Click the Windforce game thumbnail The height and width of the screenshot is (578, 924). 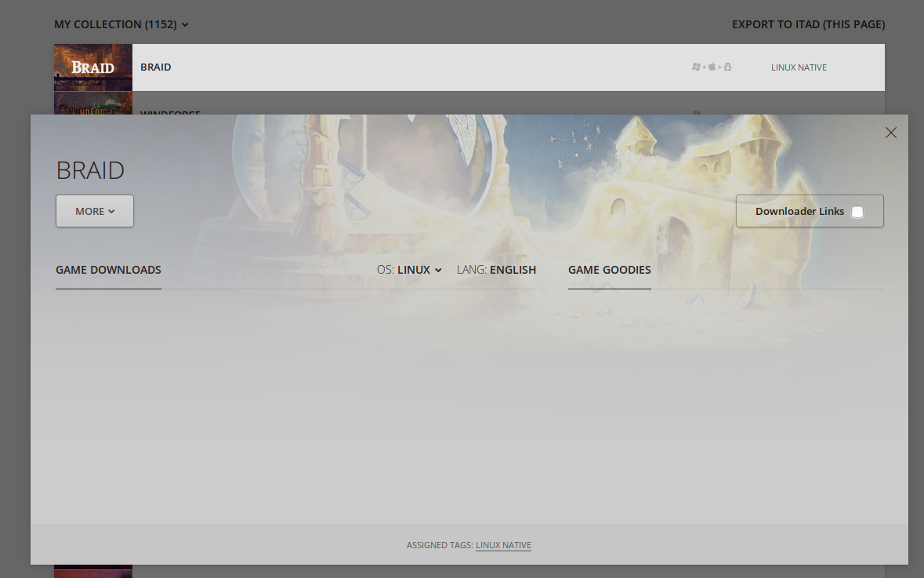pos(93,104)
